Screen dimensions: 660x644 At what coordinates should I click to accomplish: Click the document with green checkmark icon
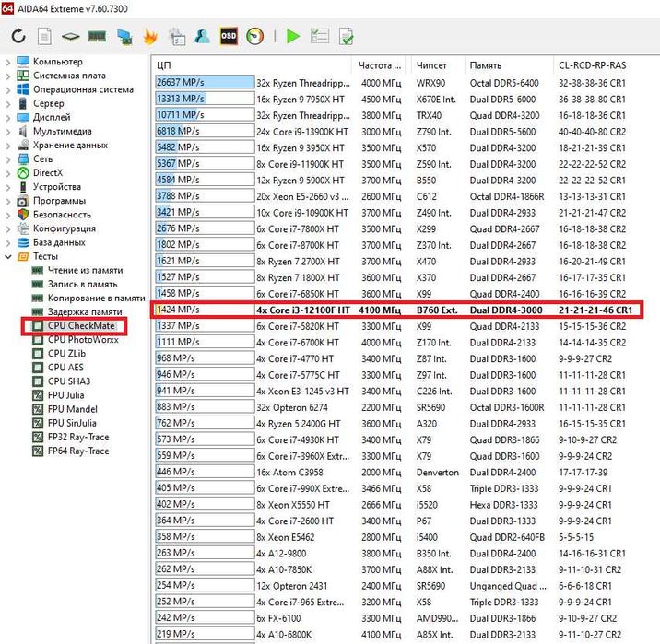pyautogui.click(x=346, y=37)
